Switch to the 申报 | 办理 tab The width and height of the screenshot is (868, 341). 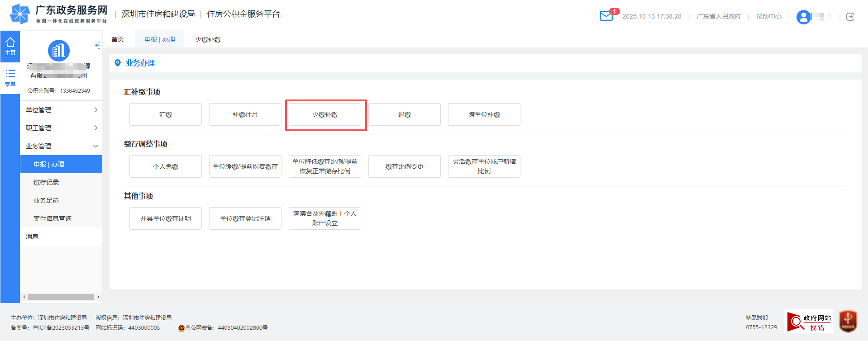pos(160,39)
